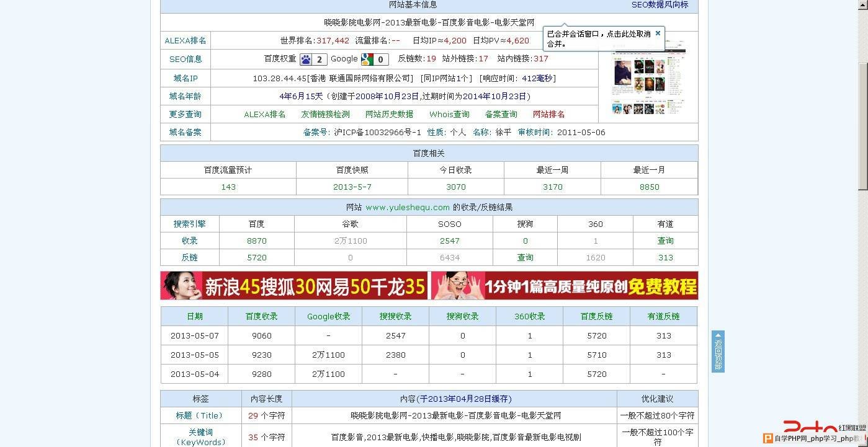Close the 已合并会话窗口 tooltip popup
868x447 pixels.
[x=658, y=33]
